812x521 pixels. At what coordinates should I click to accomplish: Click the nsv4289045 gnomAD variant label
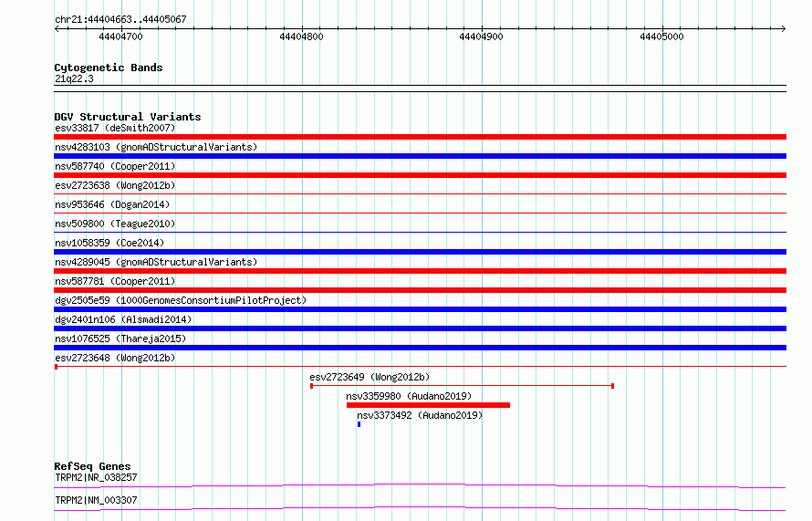tap(156, 262)
